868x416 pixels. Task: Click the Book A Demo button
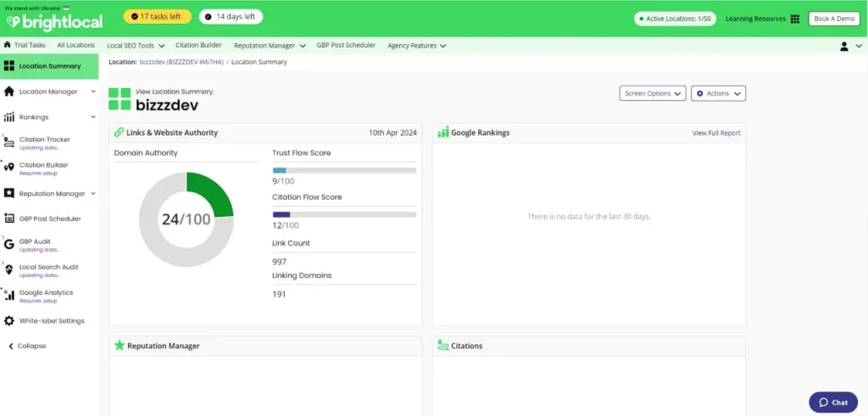834,19
